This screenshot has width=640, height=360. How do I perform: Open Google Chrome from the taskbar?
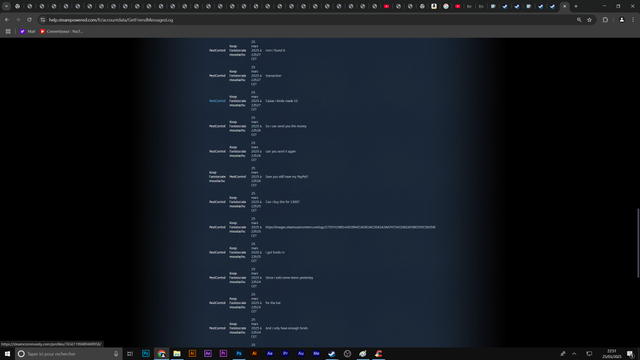tap(162, 354)
